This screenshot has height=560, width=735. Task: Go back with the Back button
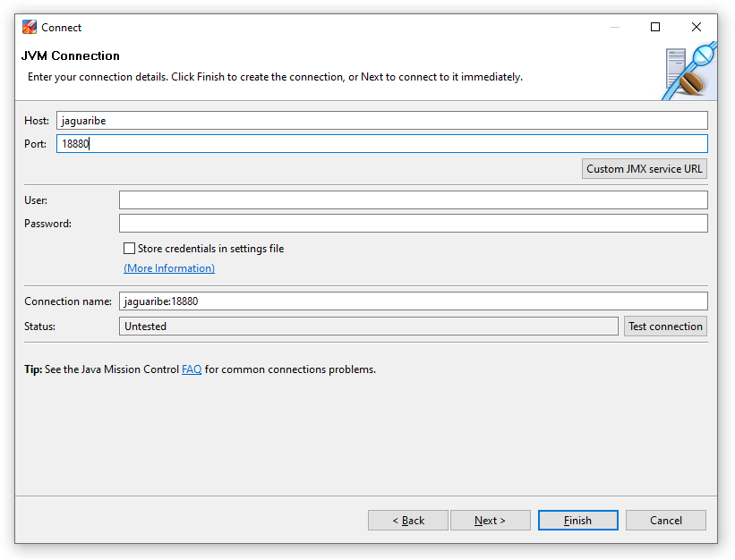(x=407, y=520)
